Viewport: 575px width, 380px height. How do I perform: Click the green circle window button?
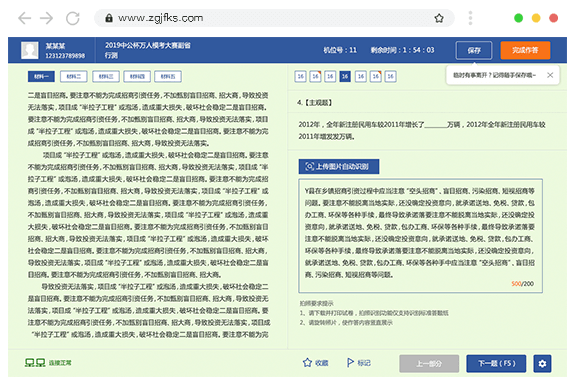click(519, 18)
